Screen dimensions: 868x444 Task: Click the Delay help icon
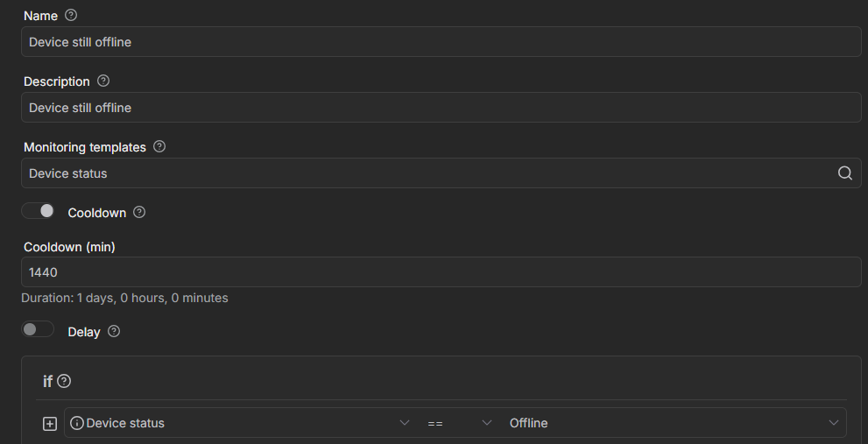tap(114, 332)
